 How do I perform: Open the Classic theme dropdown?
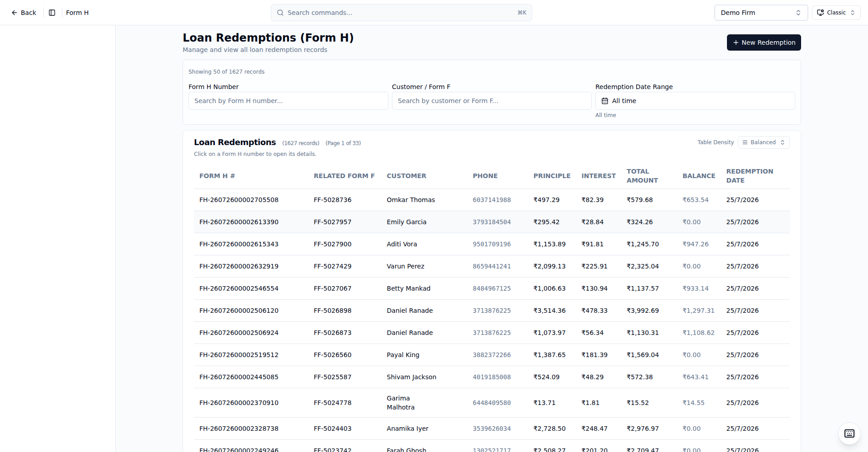tap(836, 13)
